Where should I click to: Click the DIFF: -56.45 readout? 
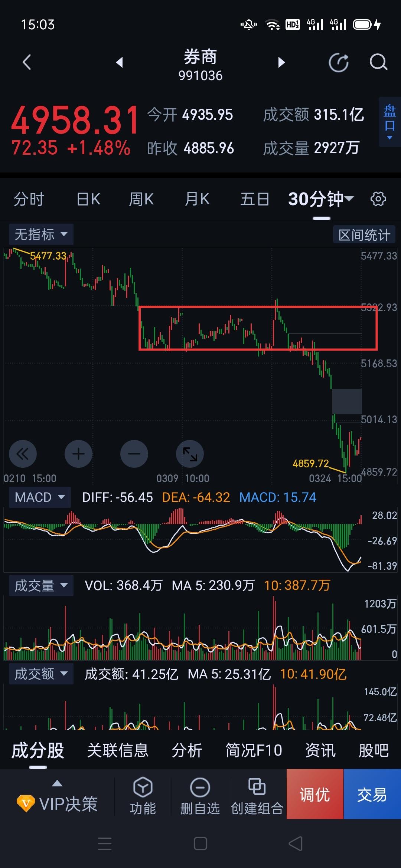pos(117,497)
